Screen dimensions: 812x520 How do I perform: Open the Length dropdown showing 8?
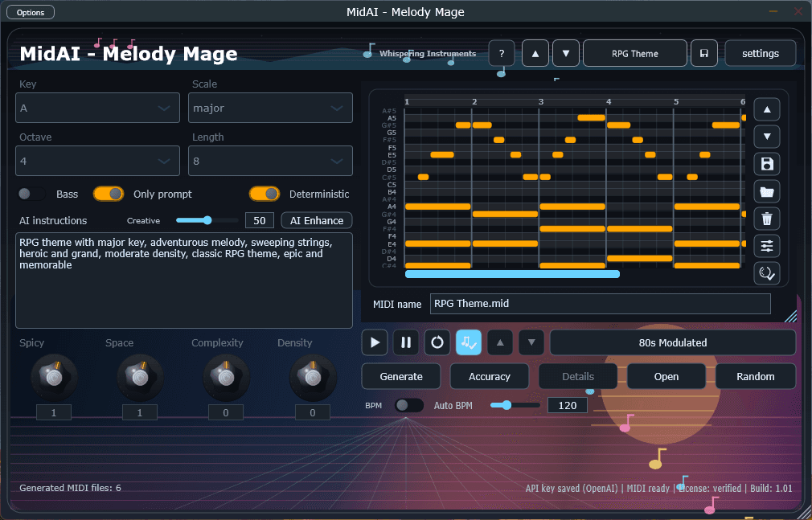270,161
